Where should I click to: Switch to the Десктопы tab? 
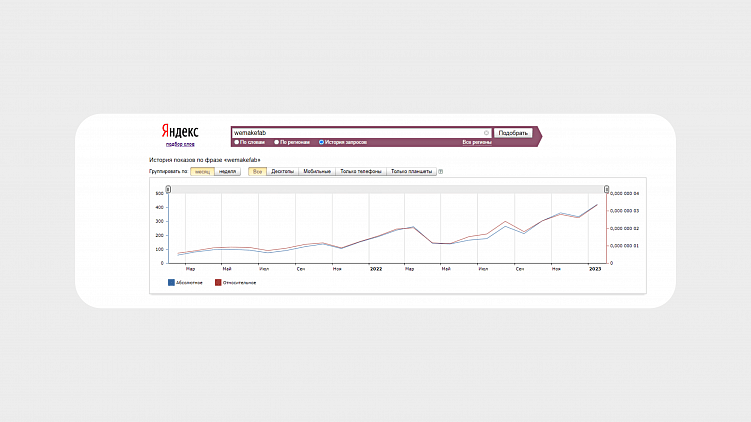[x=283, y=171]
